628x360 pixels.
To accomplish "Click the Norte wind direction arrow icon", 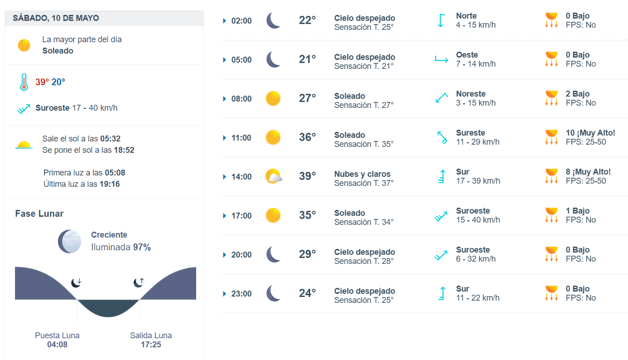I will point(441,20).
